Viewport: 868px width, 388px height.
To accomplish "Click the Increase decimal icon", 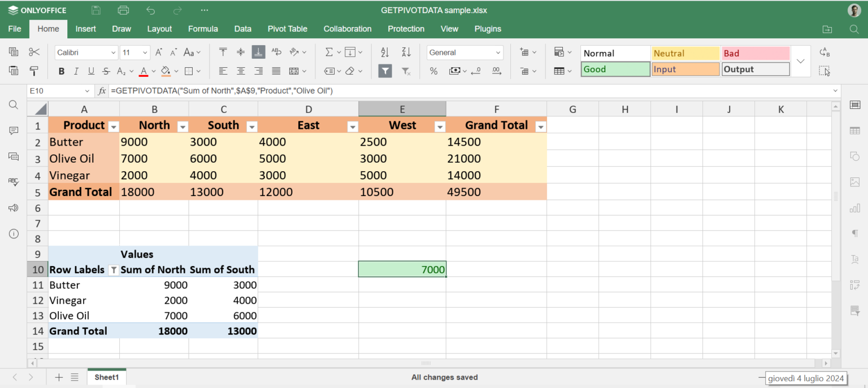I will pos(496,71).
